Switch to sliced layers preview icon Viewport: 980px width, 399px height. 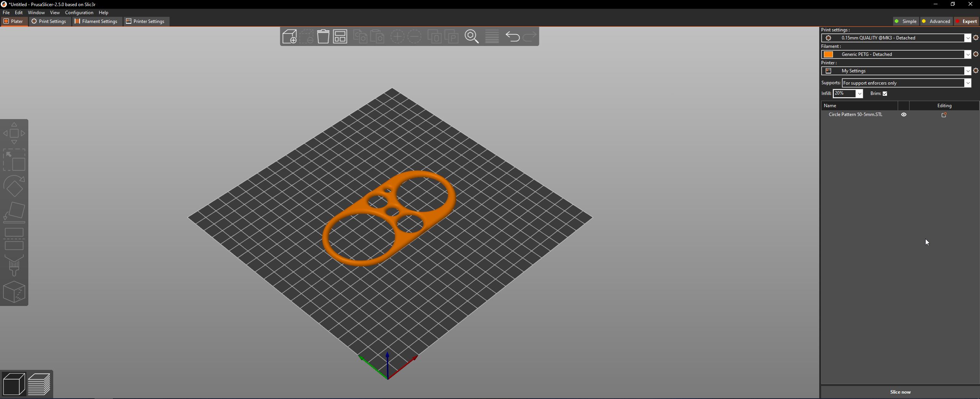39,384
